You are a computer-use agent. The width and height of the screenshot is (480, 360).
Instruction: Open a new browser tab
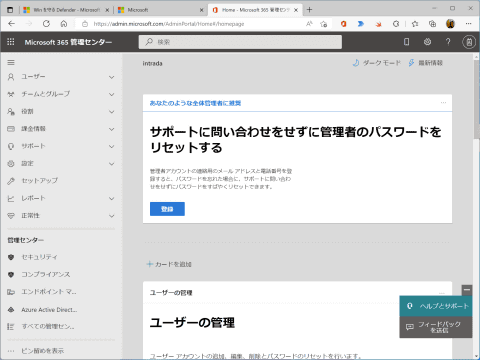(x=310, y=10)
